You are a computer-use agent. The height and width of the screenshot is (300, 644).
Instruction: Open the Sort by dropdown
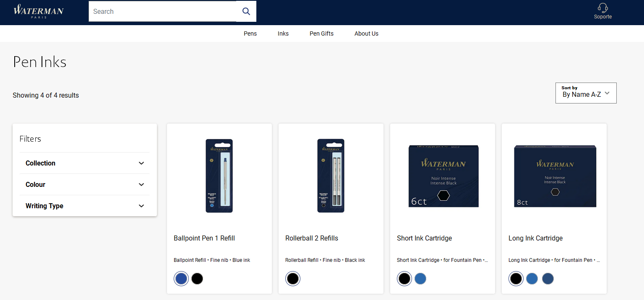[x=586, y=93]
